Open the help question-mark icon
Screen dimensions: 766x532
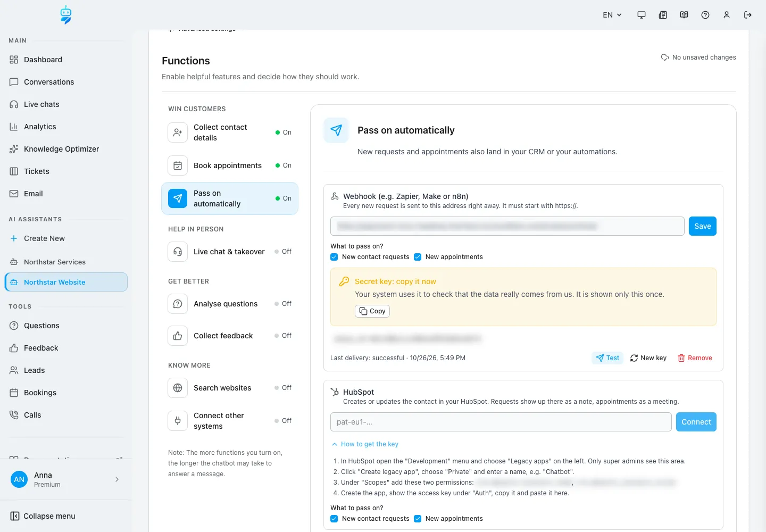[x=705, y=15]
